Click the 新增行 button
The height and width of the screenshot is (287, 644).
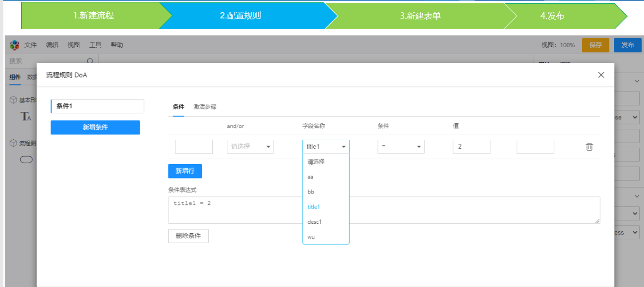click(x=185, y=171)
